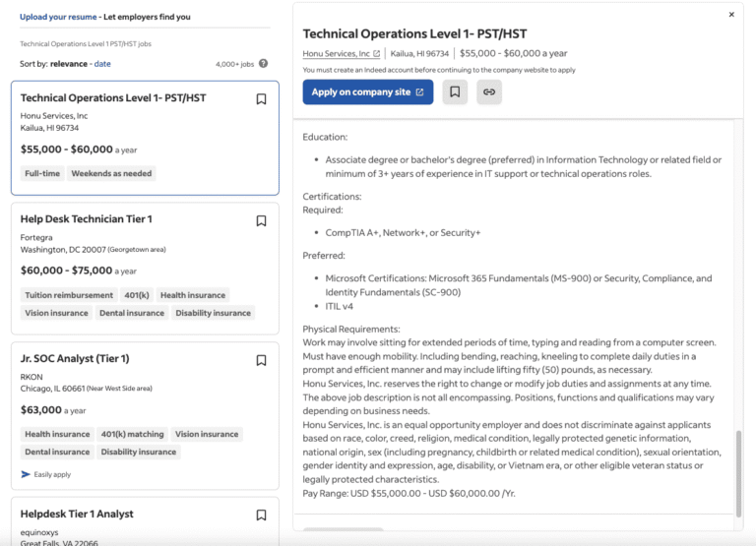
Task: Click the Fortegra company name
Action: tap(36, 237)
